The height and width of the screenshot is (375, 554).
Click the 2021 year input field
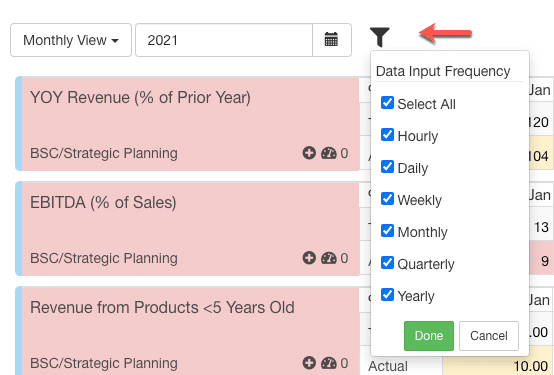(224, 40)
